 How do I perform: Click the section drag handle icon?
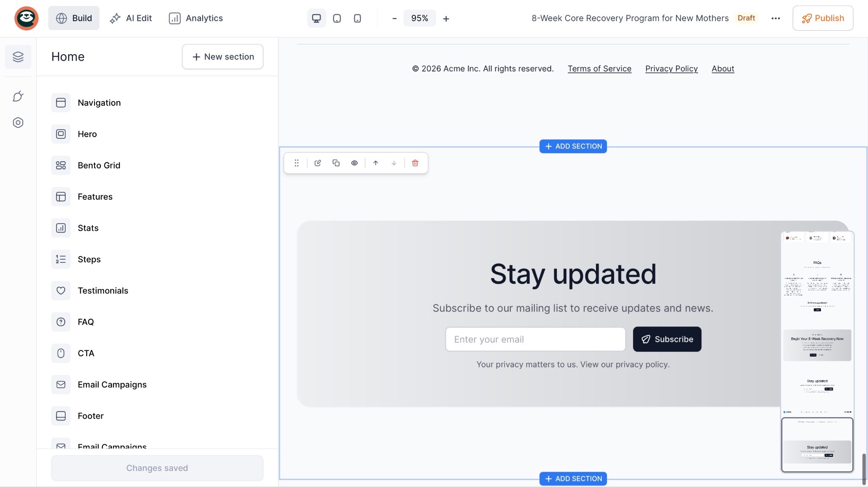[x=297, y=163]
